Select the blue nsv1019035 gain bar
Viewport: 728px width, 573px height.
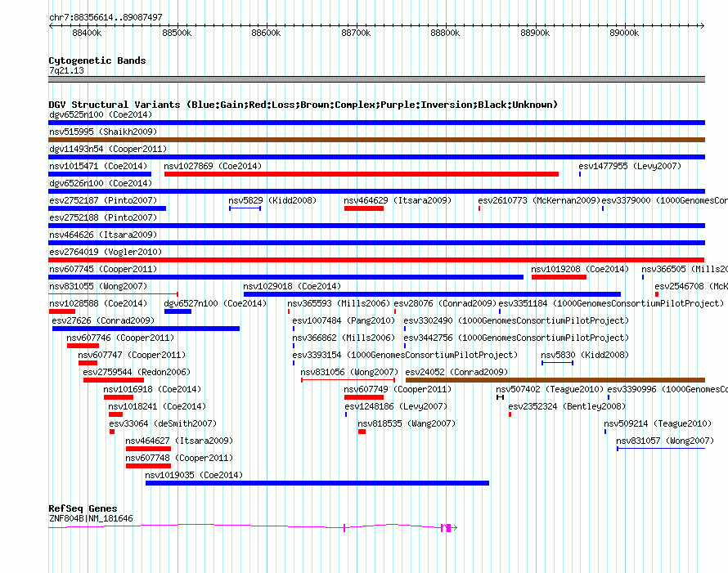tap(317, 483)
